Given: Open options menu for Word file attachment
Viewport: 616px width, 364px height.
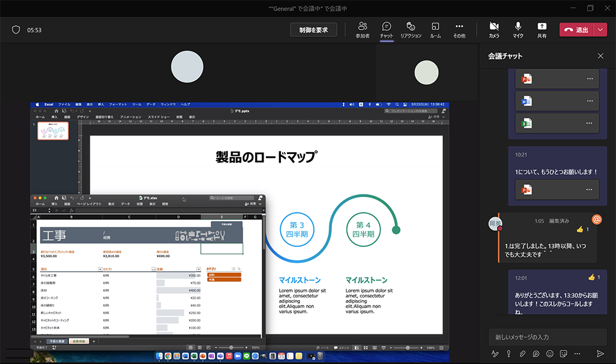Looking at the screenshot, I should pyautogui.click(x=590, y=101).
